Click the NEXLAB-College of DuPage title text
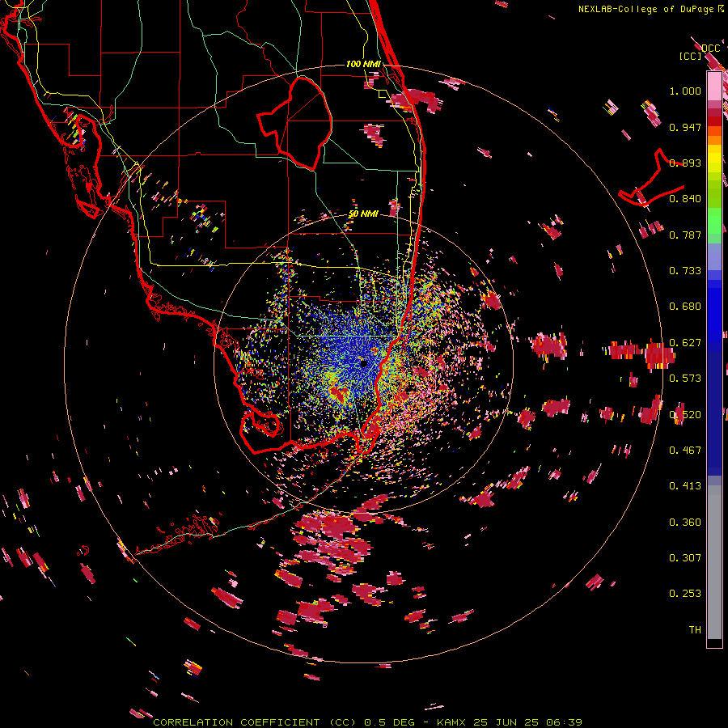728x728 pixels. tap(646, 9)
